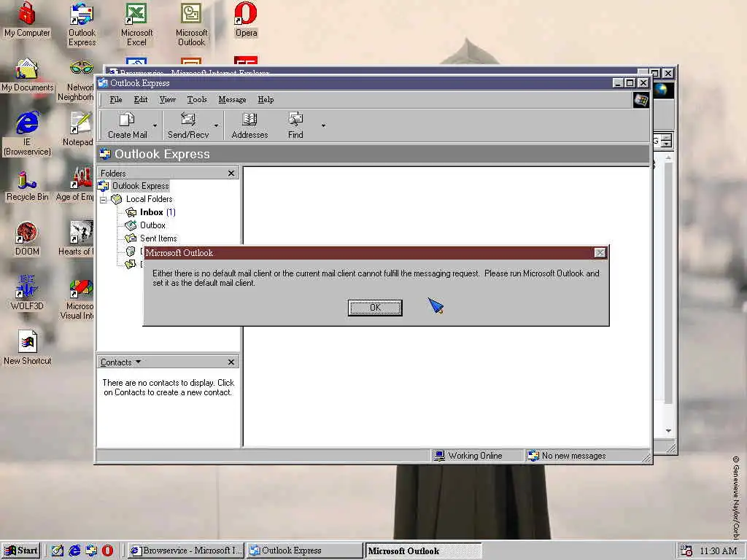
Task: Open Microsoft Excel desktop shortcut
Action: (136, 25)
